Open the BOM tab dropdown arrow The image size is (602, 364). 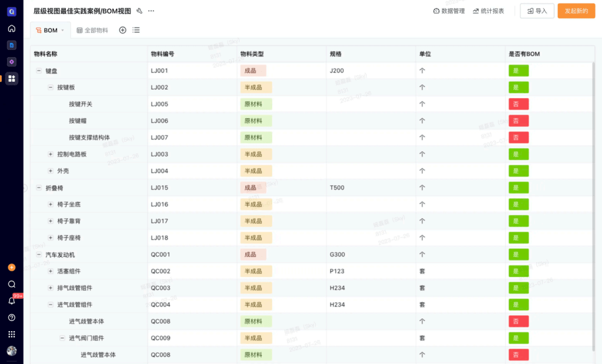(x=63, y=31)
